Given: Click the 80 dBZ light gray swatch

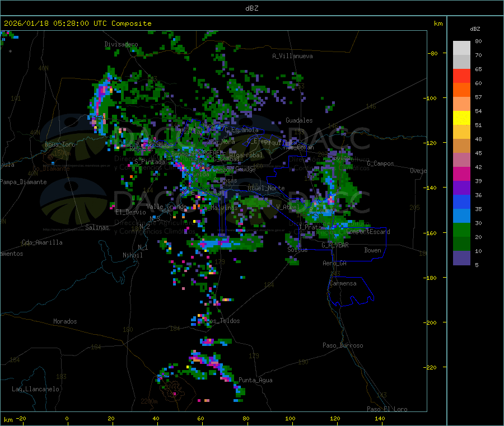Looking at the screenshot, I should point(461,48).
